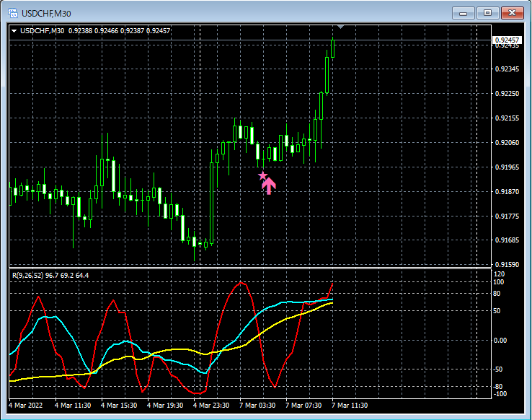Click the 7 Mar 03:30 time label
The height and width of the screenshot is (420, 532).
click(x=257, y=406)
